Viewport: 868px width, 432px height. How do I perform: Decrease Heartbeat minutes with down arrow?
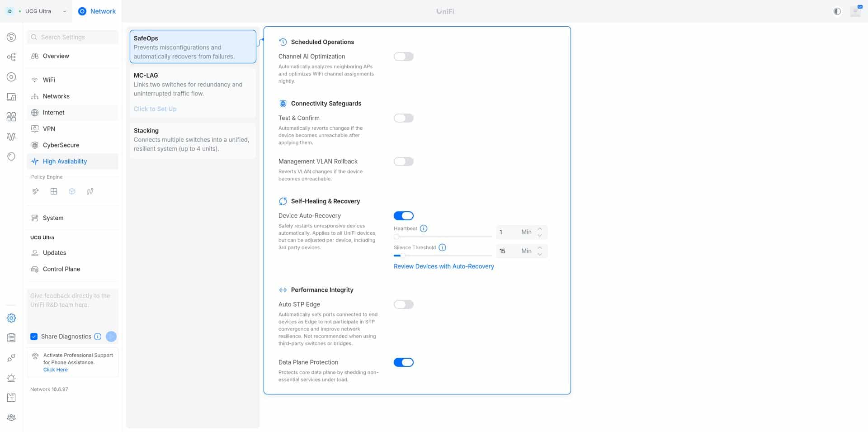coord(540,236)
